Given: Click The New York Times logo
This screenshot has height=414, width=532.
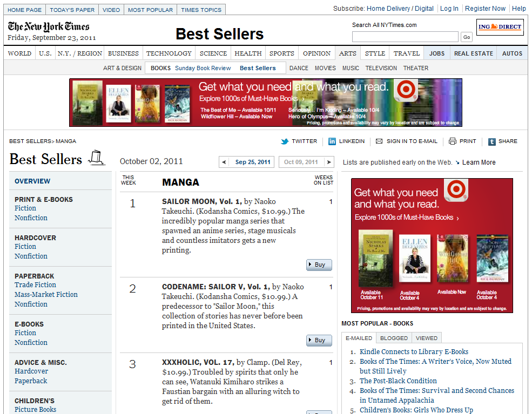Looking at the screenshot, I should [x=49, y=26].
